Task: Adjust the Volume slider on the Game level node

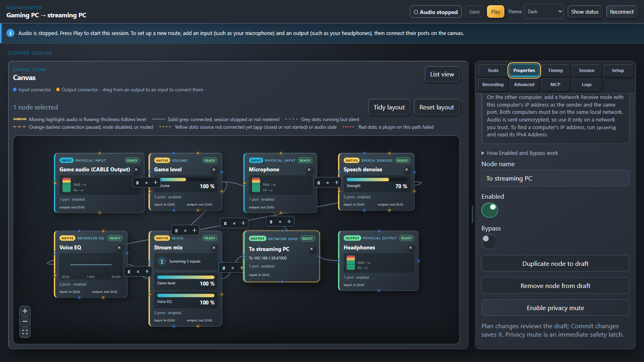Action: (186, 179)
